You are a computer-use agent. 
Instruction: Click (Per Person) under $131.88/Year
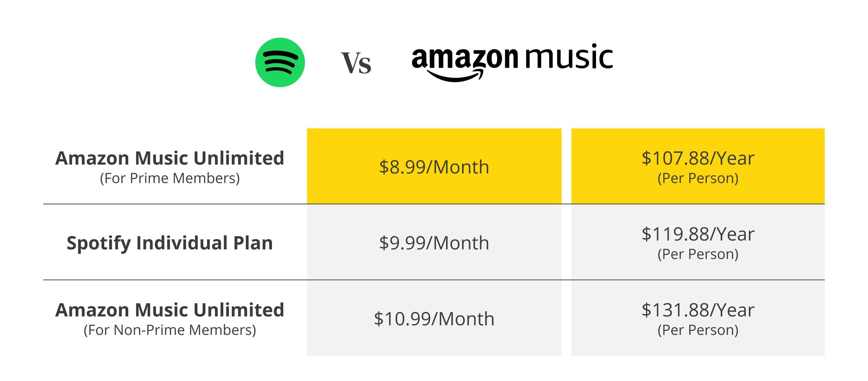point(697,330)
